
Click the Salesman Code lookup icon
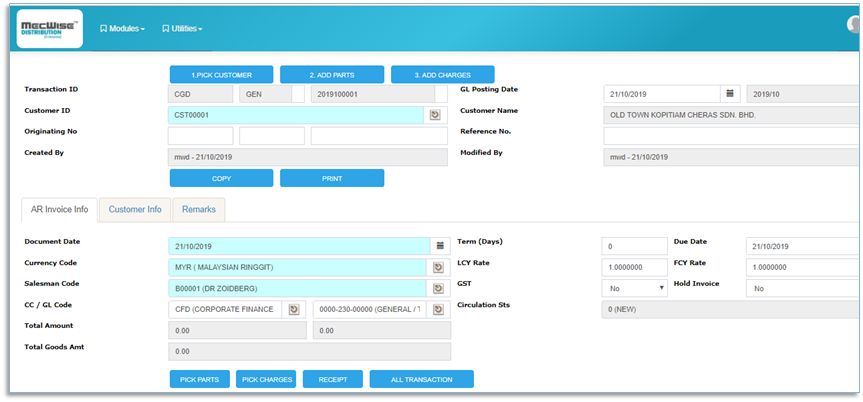(438, 289)
